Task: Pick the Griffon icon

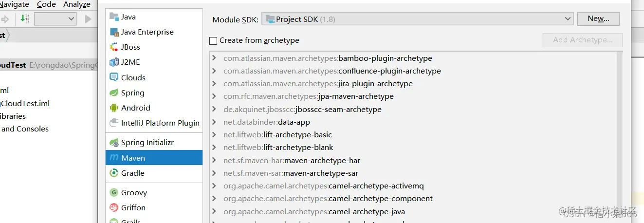Action: pyautogui.click(x=114, y=208)
